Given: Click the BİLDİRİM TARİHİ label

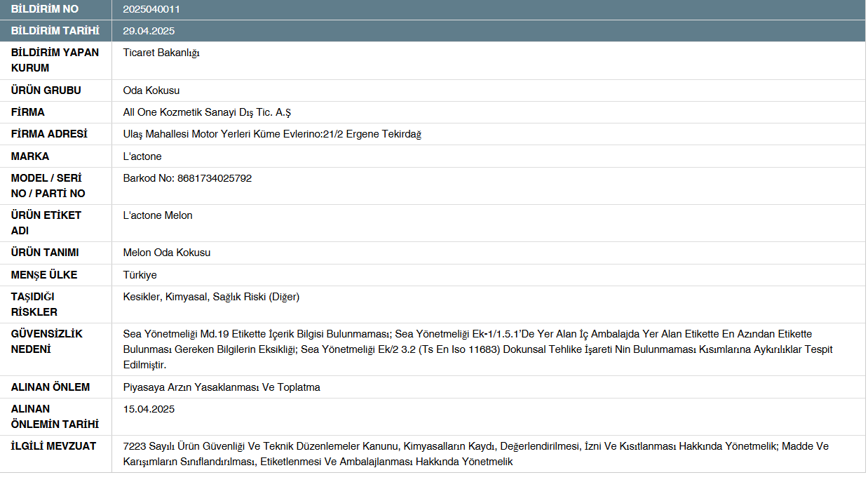Looking at the screenshot, I should [55, 31].
